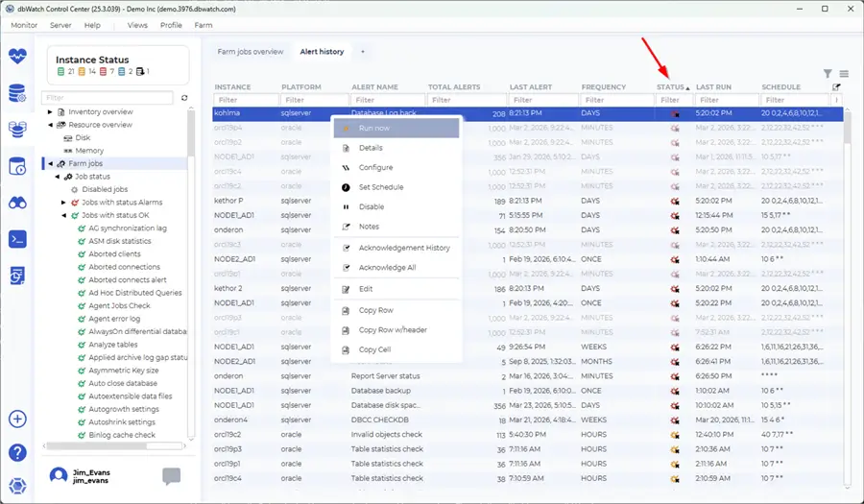Click status icon in kethor P row
Screen dimensions: 864x504
675,201
